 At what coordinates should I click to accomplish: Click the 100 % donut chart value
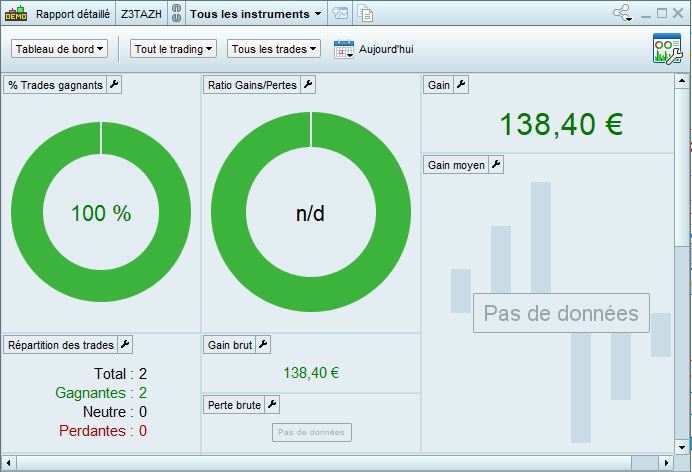click(x=101, y=213)
